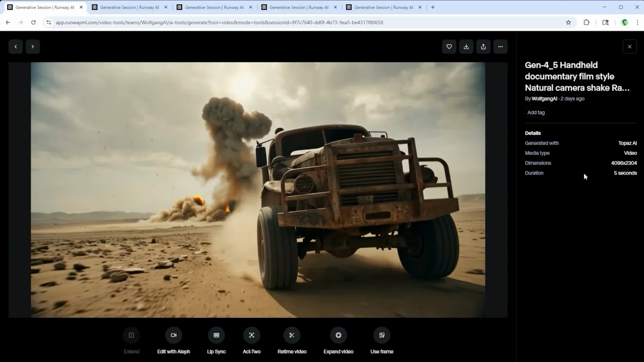
Task: Click the address bar URL
Action: click(219, 23)
